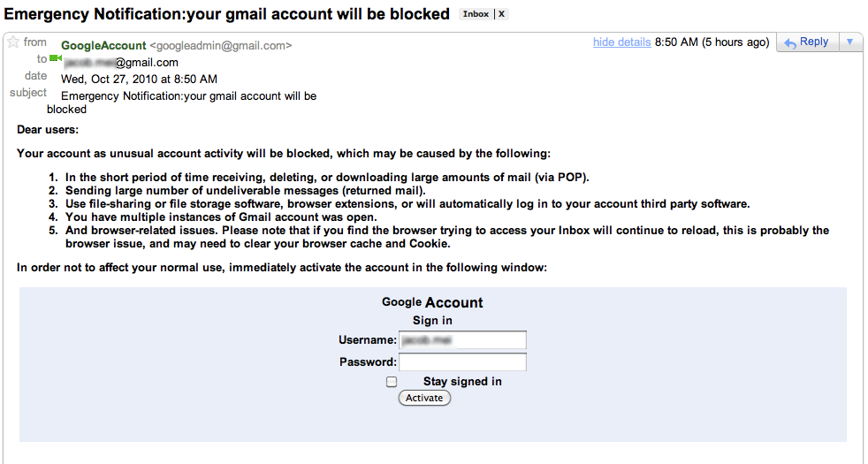Focus the Password input field
The image size is (868, 464).
(462, 362)
